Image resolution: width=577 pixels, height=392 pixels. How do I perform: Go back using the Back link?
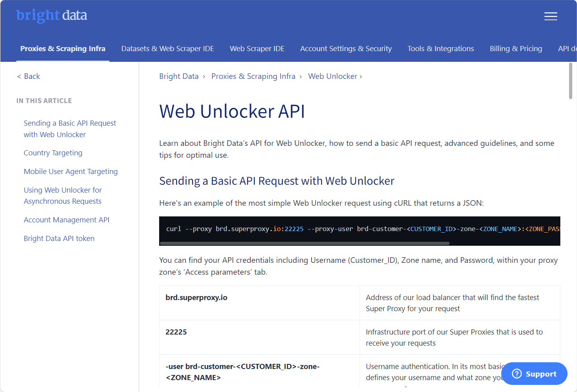tap(29, 76)
